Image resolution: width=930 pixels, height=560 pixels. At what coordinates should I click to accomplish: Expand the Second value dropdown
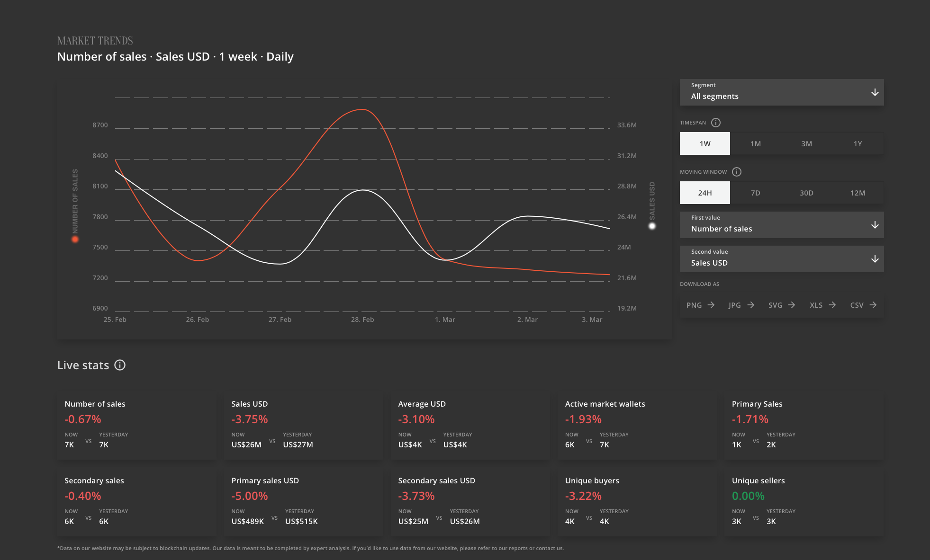[x=782, y=259]
